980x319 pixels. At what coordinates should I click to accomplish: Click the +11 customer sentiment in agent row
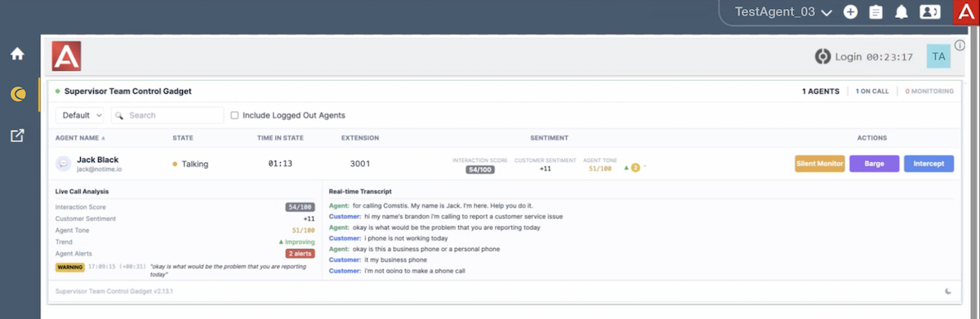click(546, 169)
